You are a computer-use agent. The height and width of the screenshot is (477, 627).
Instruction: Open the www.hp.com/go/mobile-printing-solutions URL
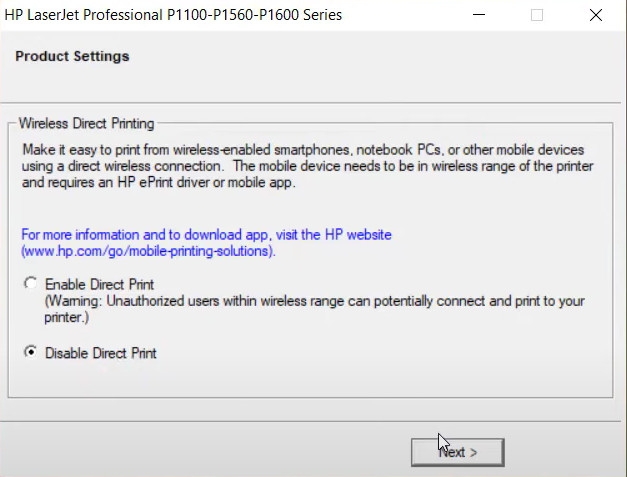[147, 251]
